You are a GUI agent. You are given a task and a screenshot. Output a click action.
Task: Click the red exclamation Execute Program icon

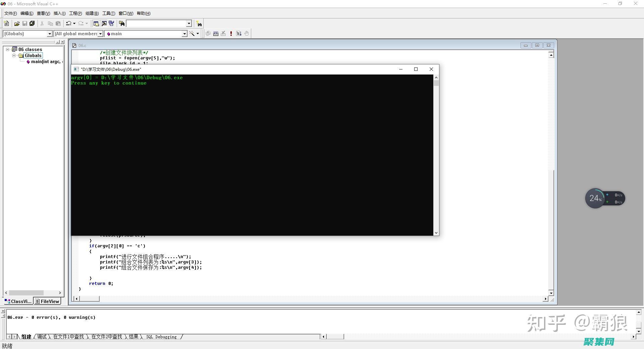pyautogui.click(x=231, y=34)
